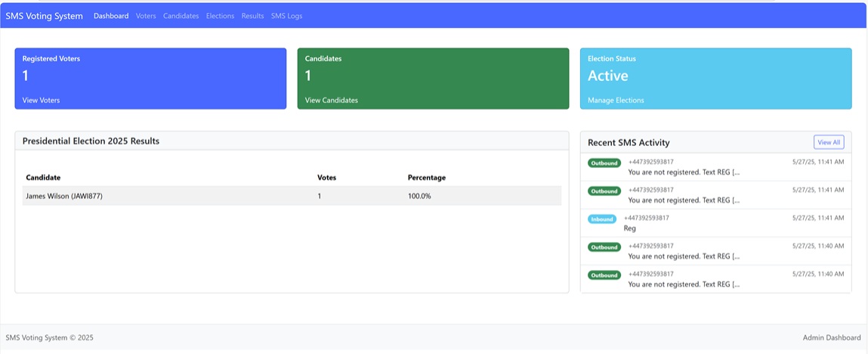This screenshot has height=354, width=868.
Task: Click the View All button
Action: click(x=829, y=142)
